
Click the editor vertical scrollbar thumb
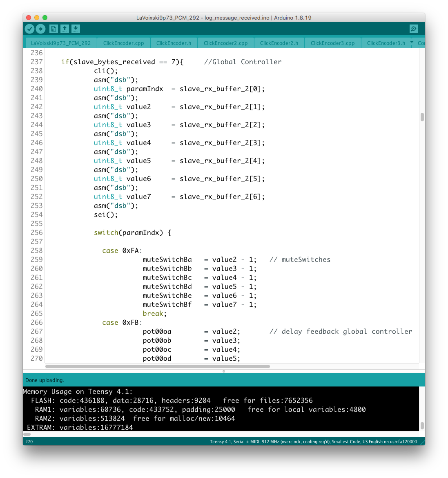click(422, 117)
